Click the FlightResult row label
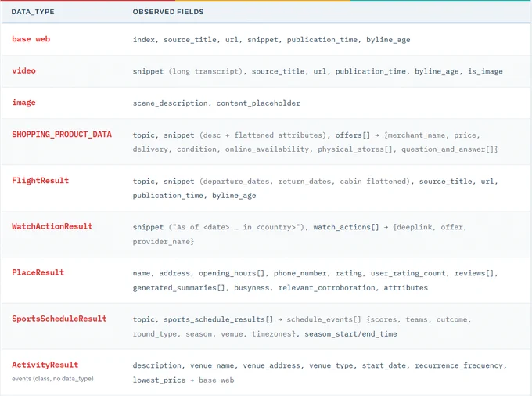The width and height of the screenshot is (532, 396). click(41, 181)
